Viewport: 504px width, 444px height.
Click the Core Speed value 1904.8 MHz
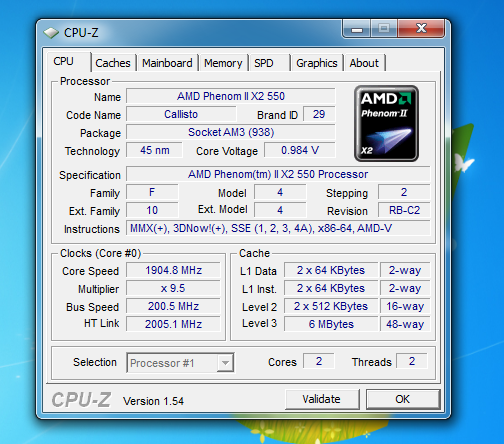coord(173,270)
